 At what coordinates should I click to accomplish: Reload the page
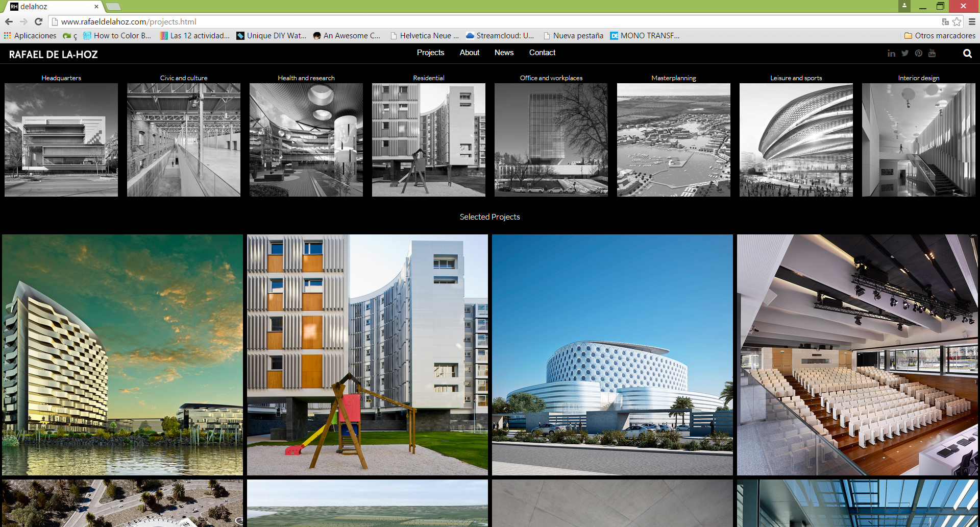click(38, 21)
